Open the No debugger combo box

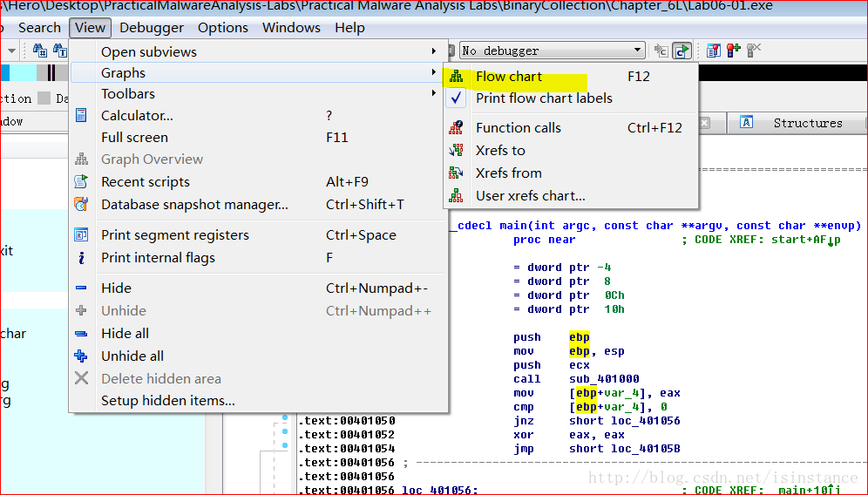(553, 51)
